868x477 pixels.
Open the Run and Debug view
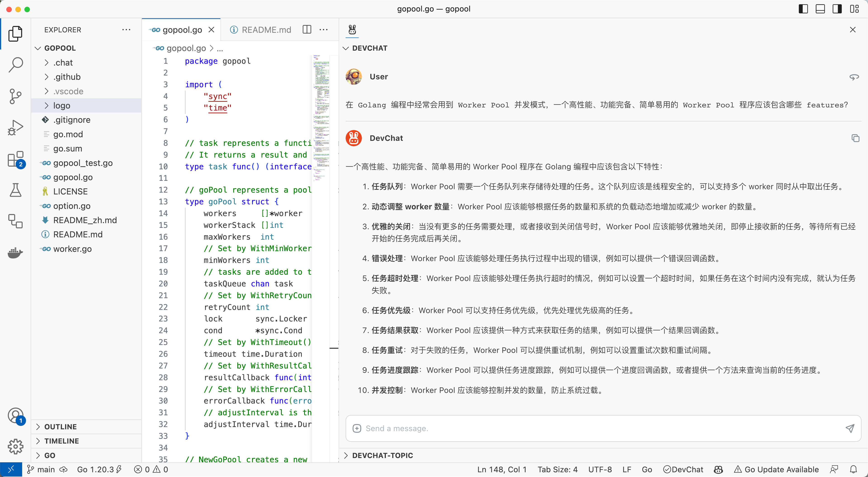[16, 128]
